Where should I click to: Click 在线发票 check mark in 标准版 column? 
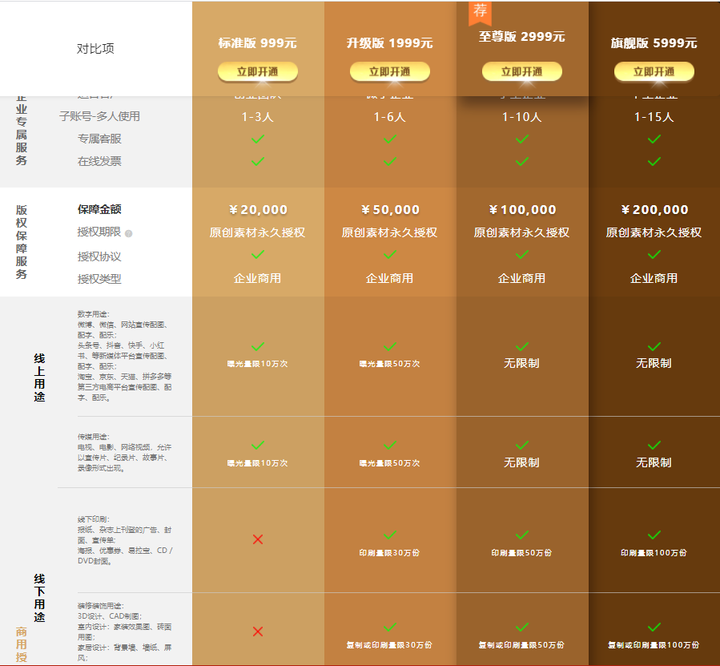pos(258,161)
